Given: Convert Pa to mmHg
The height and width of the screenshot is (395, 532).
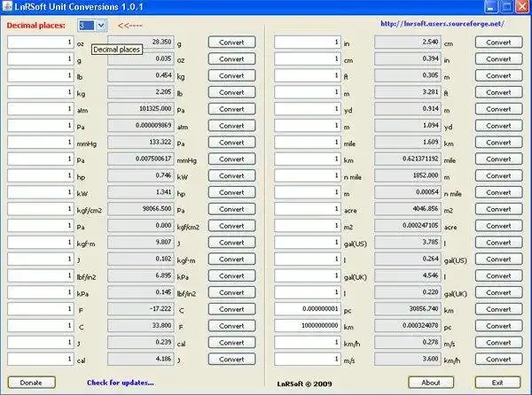Looking at the screenshot, I should [231, 159].
